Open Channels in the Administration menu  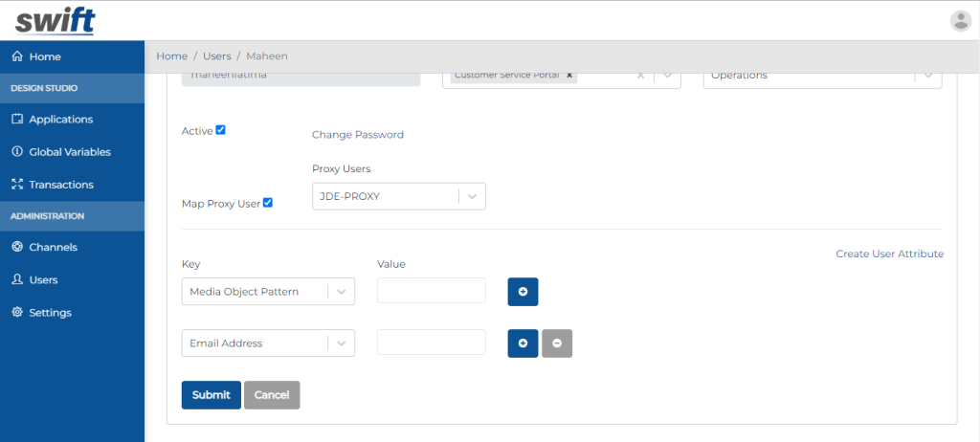pos(53,247)
